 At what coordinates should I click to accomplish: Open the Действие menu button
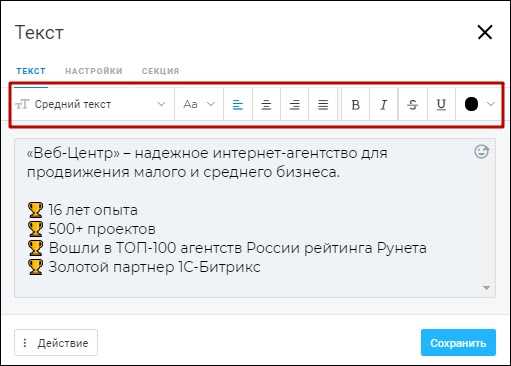tap(56, 343)
